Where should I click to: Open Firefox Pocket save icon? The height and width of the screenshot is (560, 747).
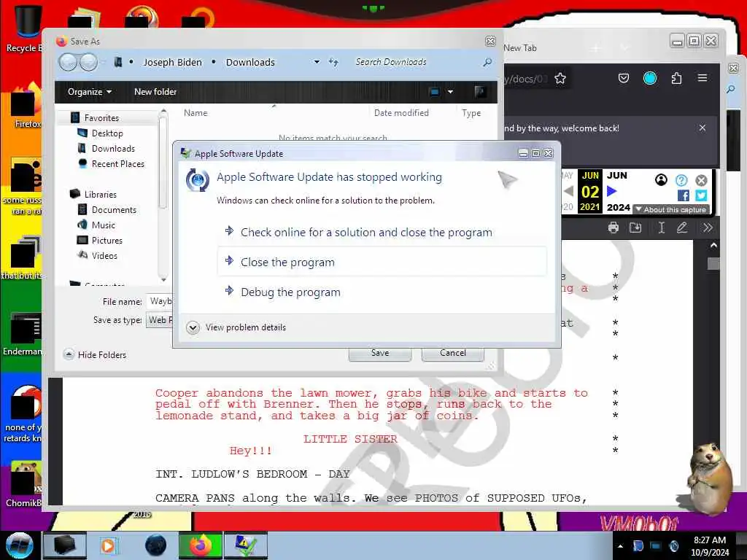624,78
